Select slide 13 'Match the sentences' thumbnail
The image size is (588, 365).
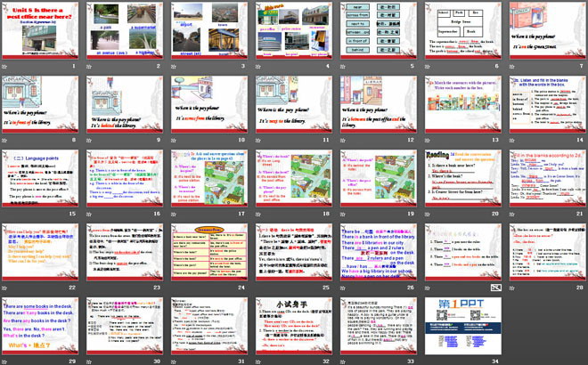[463, 104]
